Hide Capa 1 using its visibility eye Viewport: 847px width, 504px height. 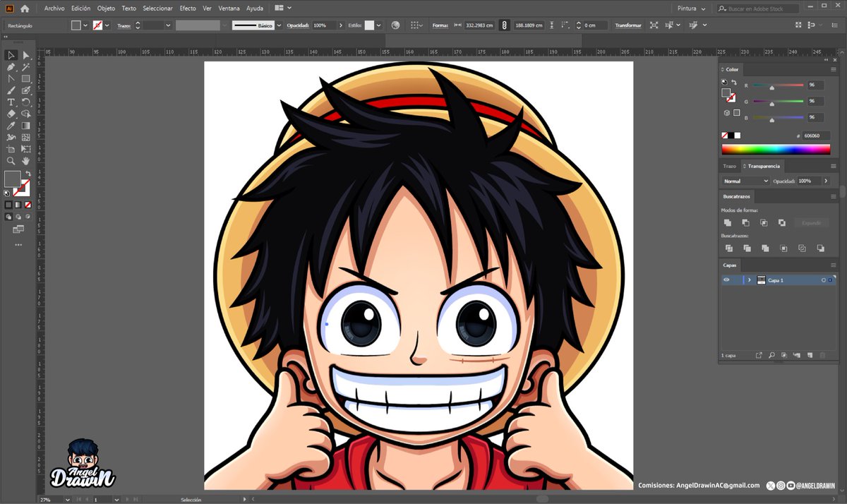pyautogui.click(x=726, y=280)
